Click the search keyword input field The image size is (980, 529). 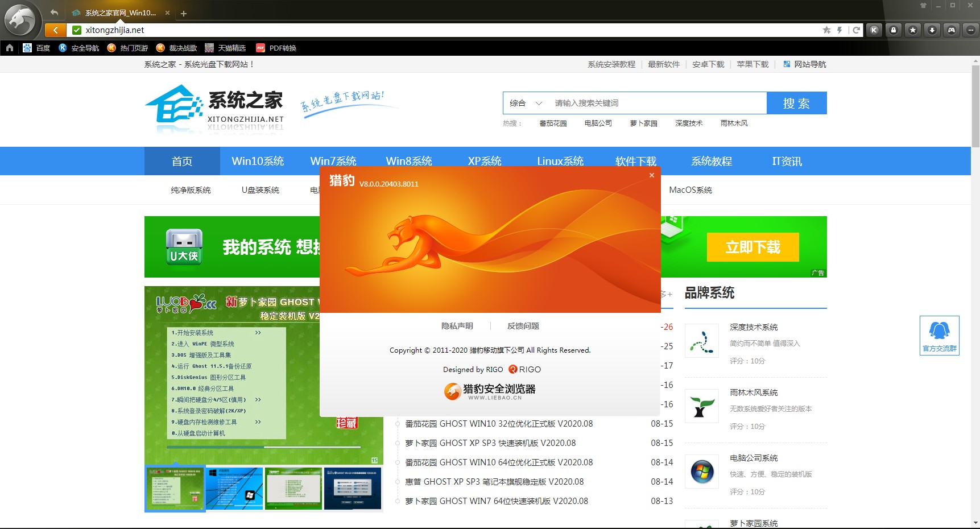(658, 103)
